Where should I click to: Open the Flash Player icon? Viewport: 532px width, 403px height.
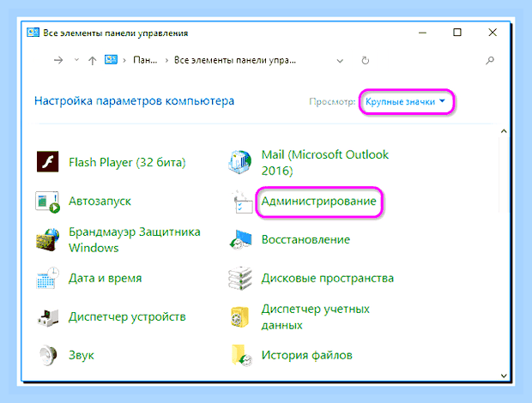(x=47, y=162)
